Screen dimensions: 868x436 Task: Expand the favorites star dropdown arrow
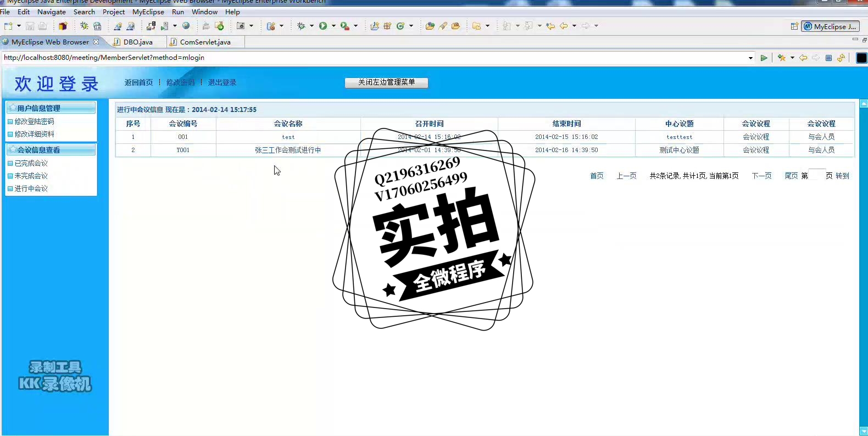[x=792, y=58]
